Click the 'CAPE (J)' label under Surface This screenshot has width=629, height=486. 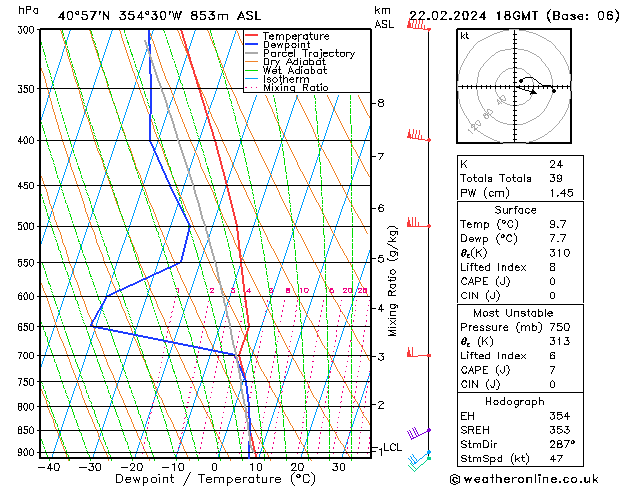click(485, 281)
